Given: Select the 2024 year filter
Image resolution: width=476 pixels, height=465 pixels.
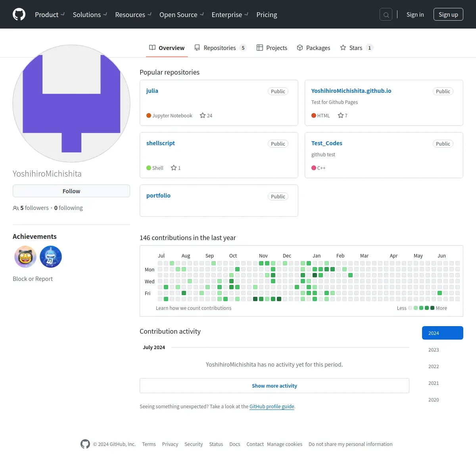Looking at the screenshot, I should pos(443,333).
